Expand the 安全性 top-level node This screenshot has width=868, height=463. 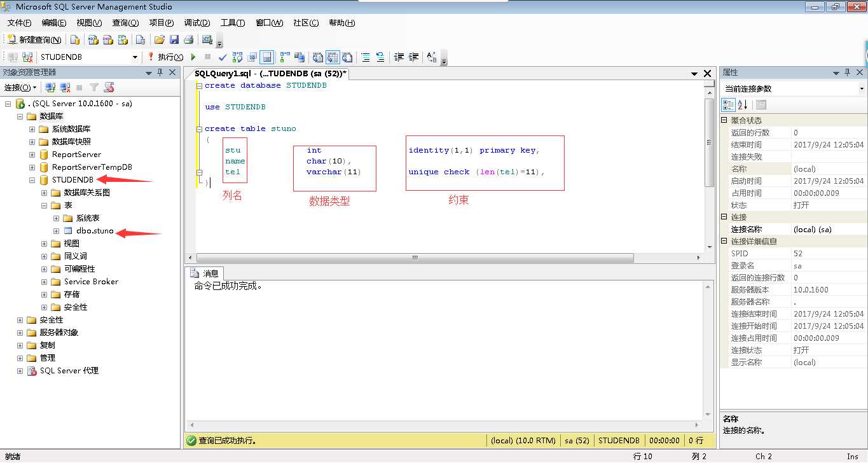point(20,320)
